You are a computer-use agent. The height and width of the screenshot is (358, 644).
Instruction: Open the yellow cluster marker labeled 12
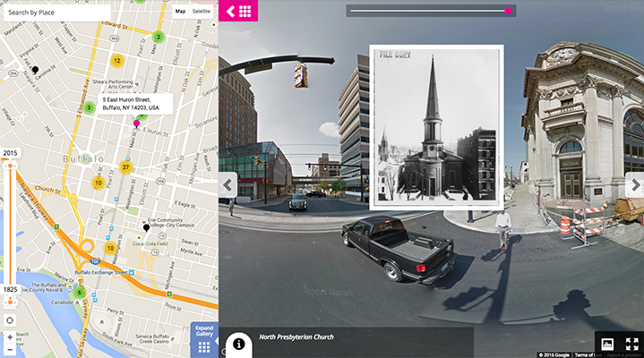point(116,61)
